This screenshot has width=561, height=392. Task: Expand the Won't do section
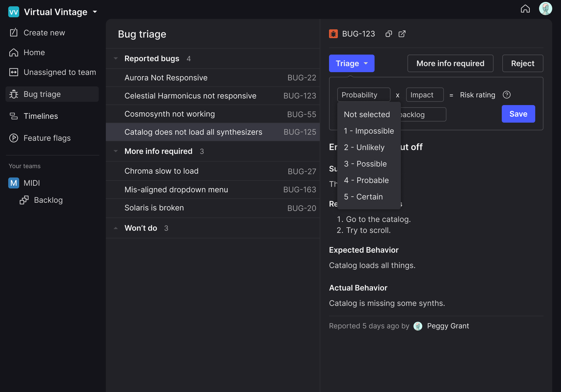(x=116, y=228)
